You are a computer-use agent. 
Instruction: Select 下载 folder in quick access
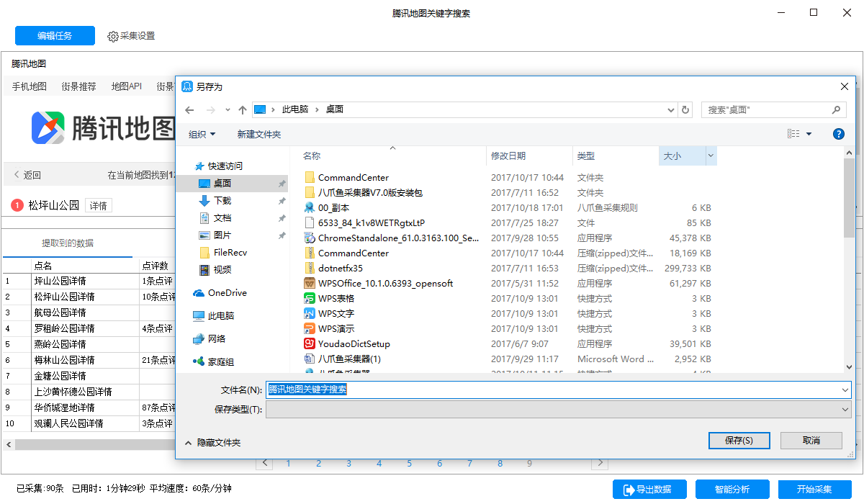click(222, 201)
